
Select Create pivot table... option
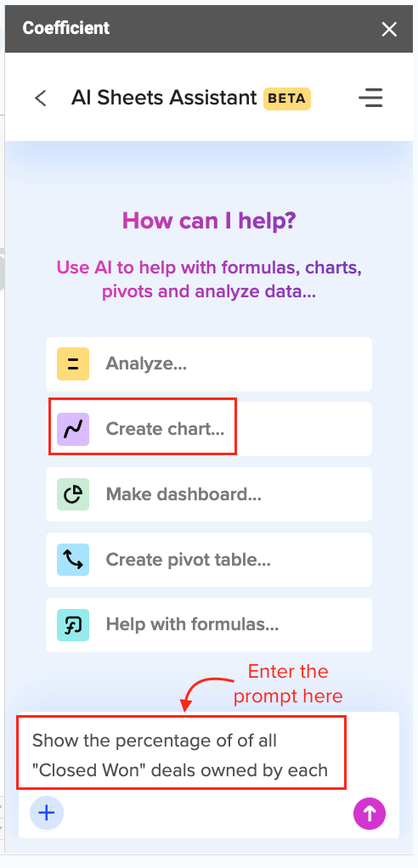[209, 560]
